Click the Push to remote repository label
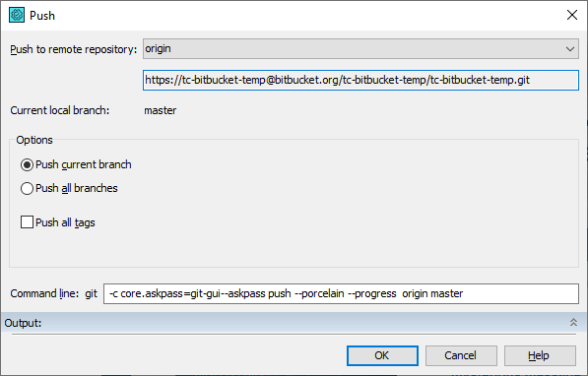This screenshot has height=376, width=588. (x=74, y=49)
